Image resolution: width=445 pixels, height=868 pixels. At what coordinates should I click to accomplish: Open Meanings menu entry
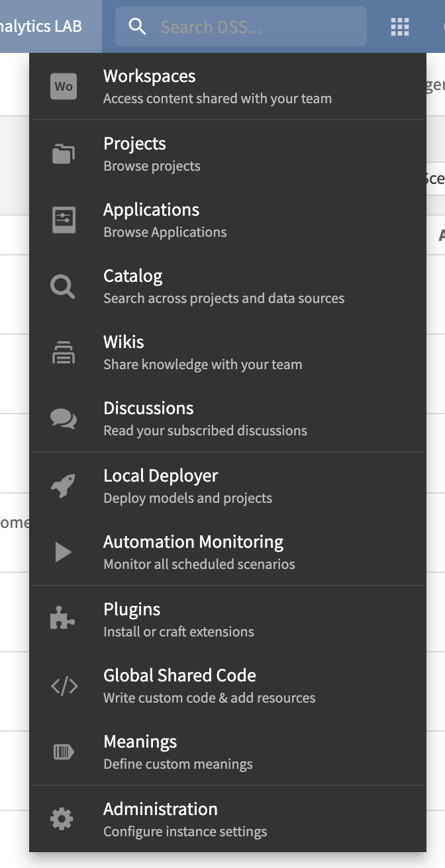(228, 752)
